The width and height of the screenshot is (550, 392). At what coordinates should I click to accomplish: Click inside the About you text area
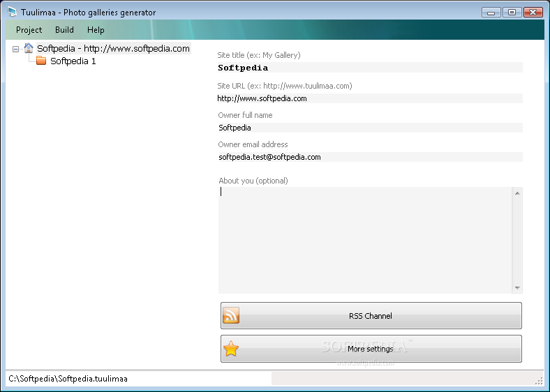click(365, 240)
